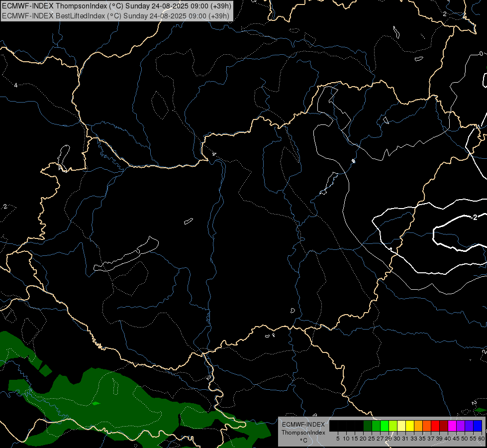Select the medium green 25–27 legend swatch
This screenshot has height=448, width=487.
click(376, 426)
